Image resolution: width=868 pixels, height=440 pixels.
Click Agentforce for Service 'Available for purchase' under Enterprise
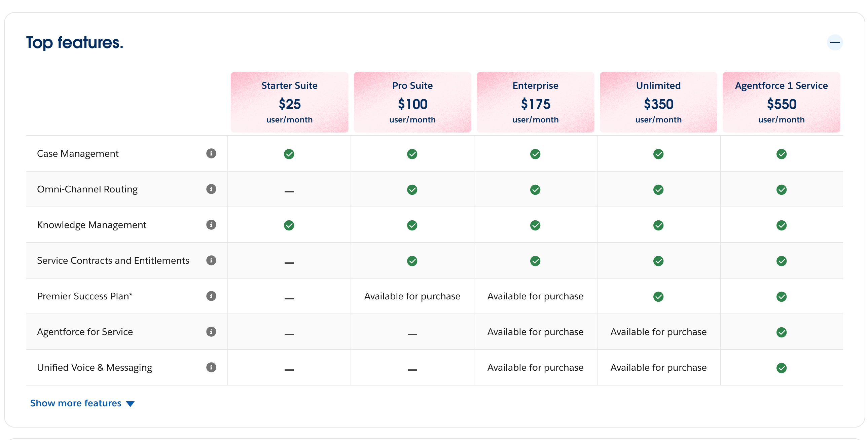coord(535,332)
